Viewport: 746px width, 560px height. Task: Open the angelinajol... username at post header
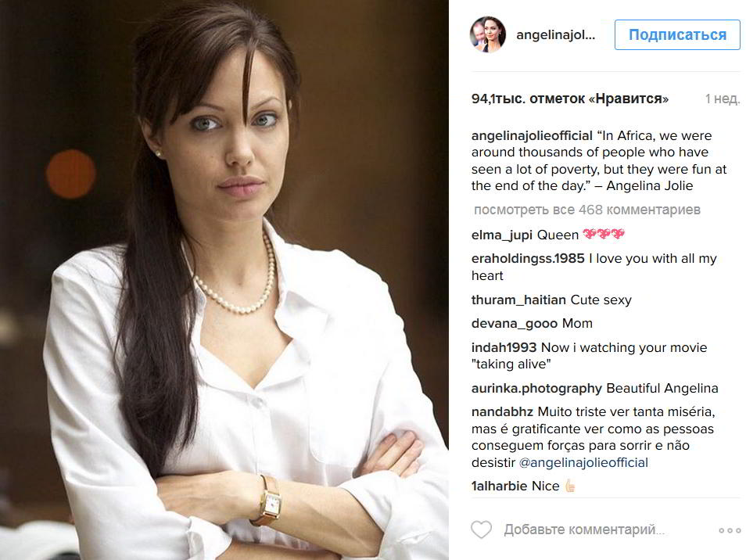pos(556,34)
